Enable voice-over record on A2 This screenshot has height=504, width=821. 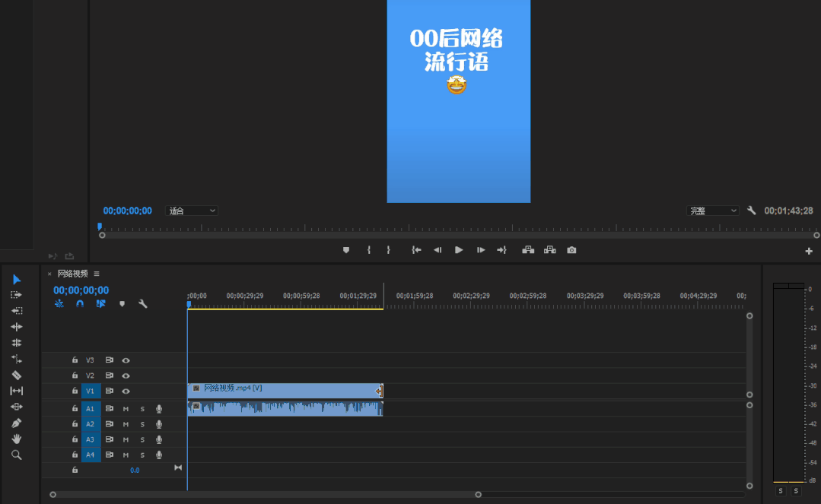[x=159, y=424]
